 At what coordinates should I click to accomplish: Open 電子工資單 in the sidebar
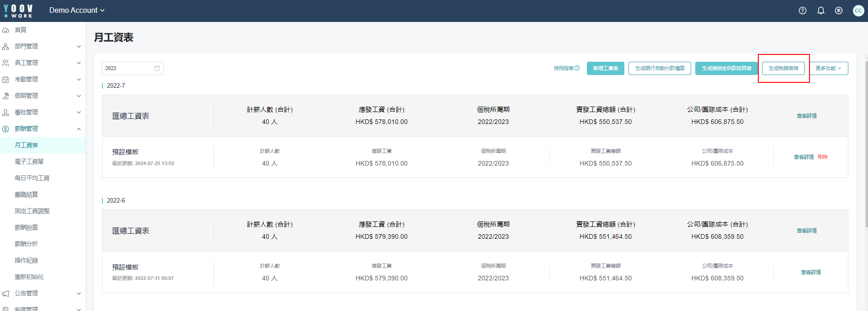tap(29, 161)
